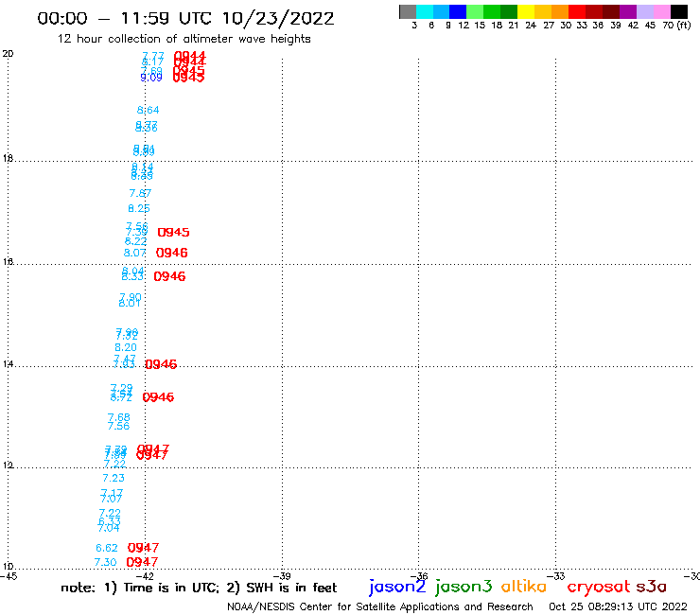Click the gray swatch in the color scale
Viewport: 700px width, 615px height.
click(x=408, y=11)
